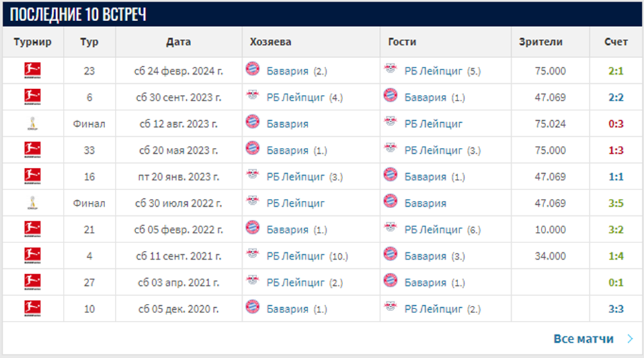Click RB Leipzig crest in 20 May 2023 guests column
644x358 pixels.
pos(391,149)
